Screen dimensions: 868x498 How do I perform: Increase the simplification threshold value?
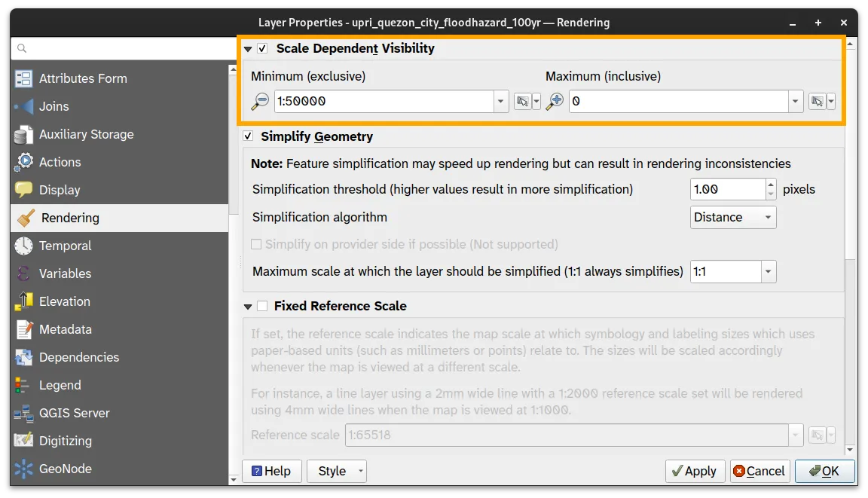(x=770, y=185)
